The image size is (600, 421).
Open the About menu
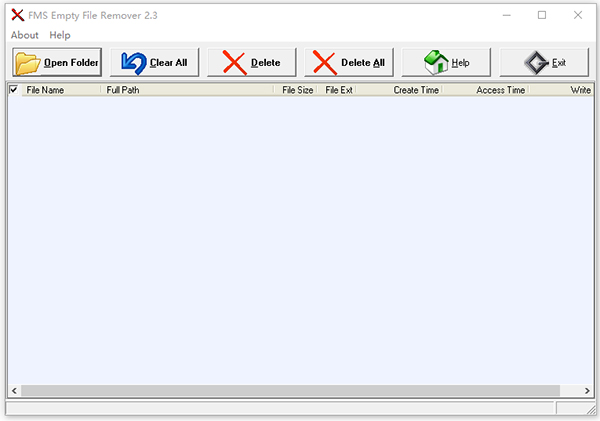[25, 35]
